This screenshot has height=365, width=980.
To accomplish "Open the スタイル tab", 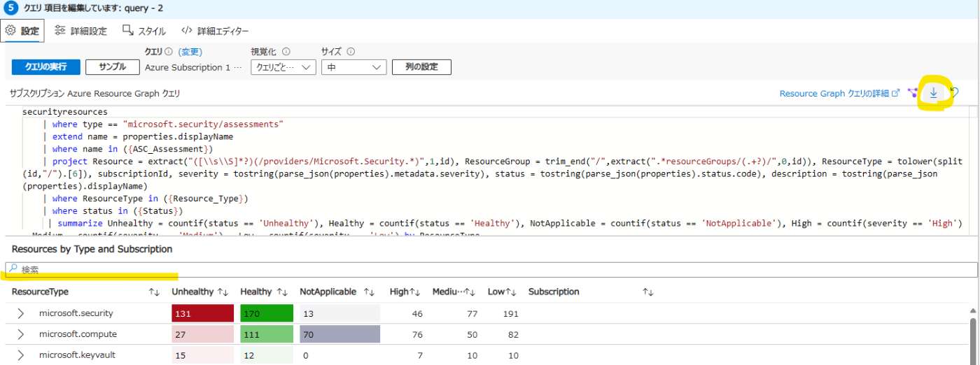I will tap(144, 31).
